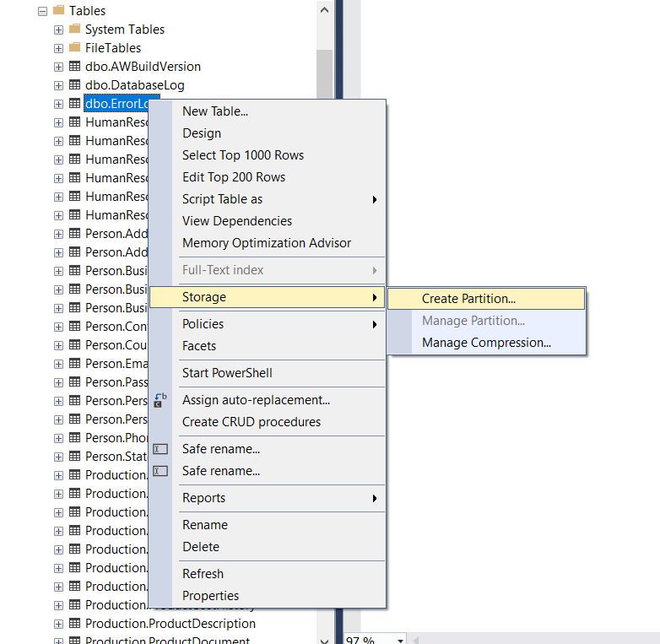Expand the Person.Stat table node

58,457
